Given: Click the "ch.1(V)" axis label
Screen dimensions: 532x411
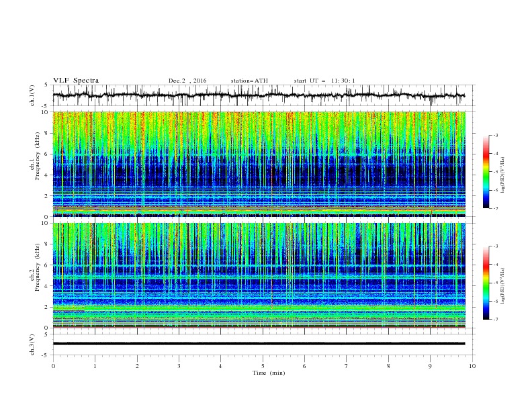Looking at the screenshot, I should pos(32,95).
